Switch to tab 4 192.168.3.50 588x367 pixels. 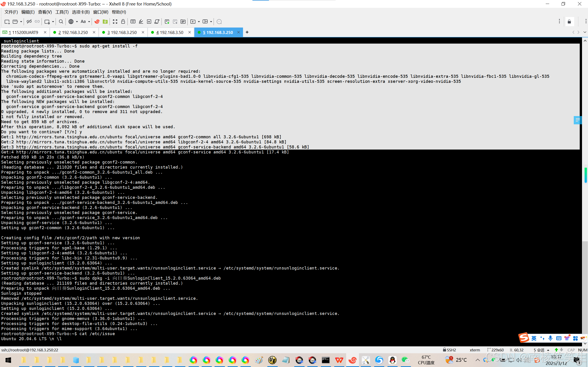[170, 32]
